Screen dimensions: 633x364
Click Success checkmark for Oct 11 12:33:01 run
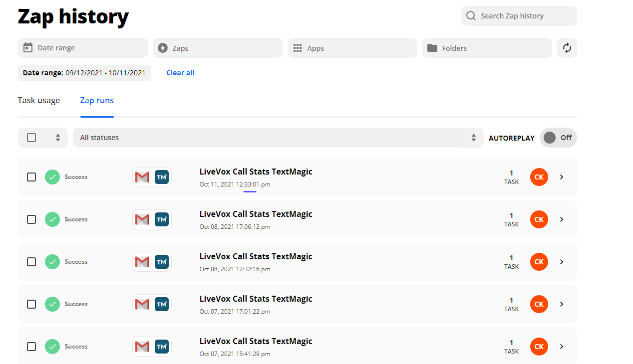[x=52, y=177]
